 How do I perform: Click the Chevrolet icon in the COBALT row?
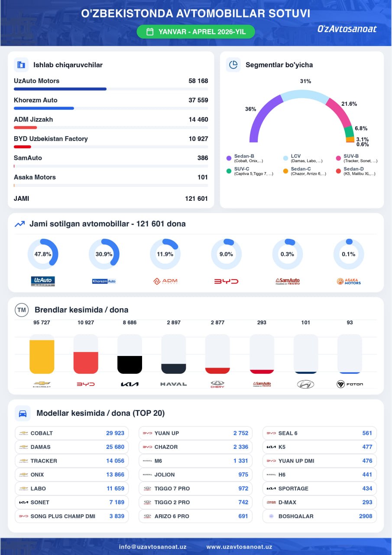23,433
